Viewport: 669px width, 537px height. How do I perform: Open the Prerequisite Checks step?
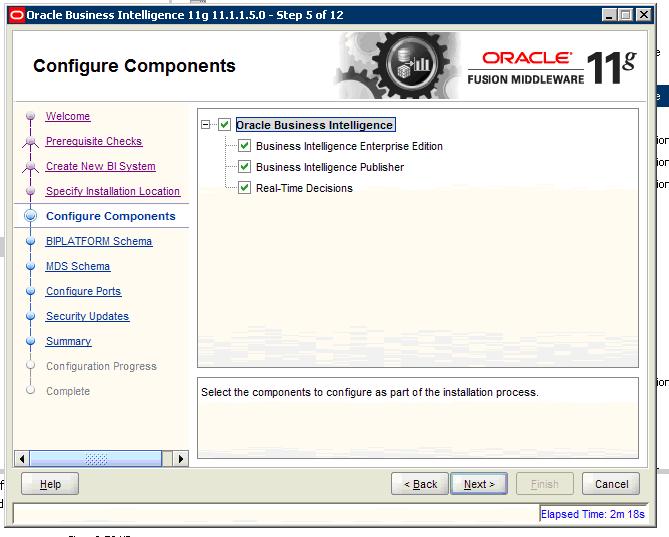(x=94, y=141)
